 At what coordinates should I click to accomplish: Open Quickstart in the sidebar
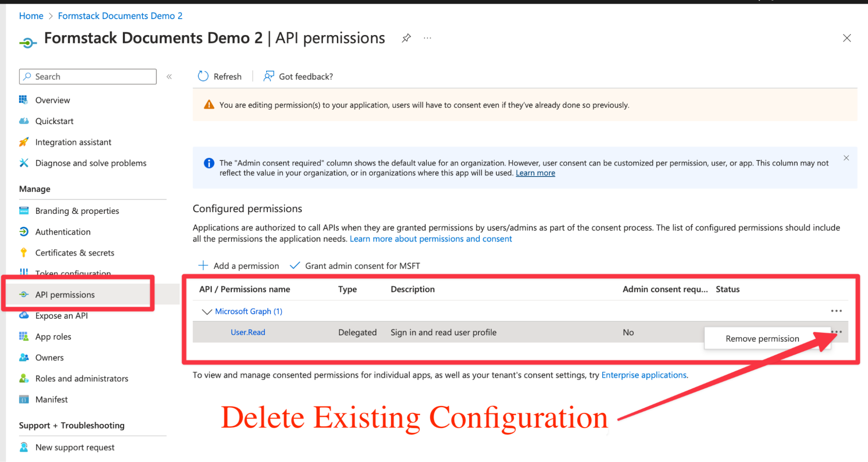(54, 121)
